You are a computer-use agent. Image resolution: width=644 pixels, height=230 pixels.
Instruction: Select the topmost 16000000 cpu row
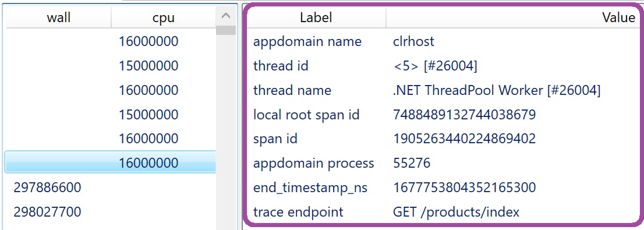coord(110,41)
